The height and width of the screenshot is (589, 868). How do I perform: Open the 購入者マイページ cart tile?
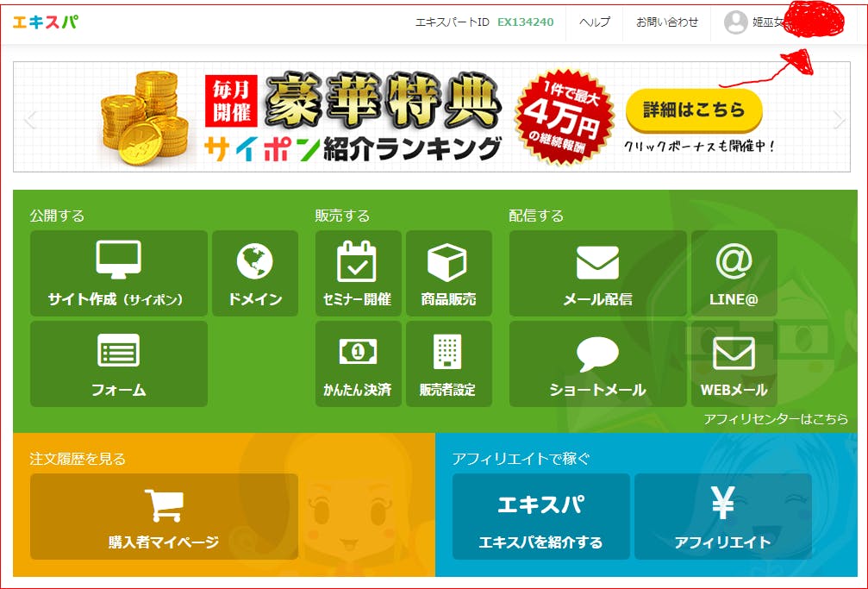coord(164,517)
